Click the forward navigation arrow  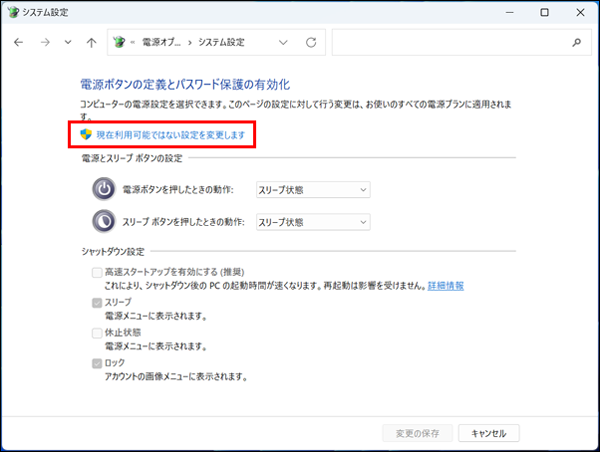(44, 43)
